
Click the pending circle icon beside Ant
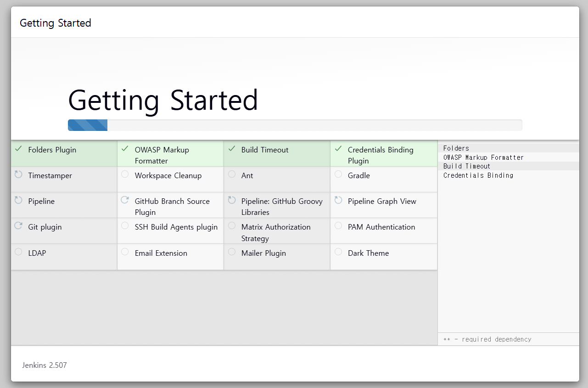click(232, 174)
